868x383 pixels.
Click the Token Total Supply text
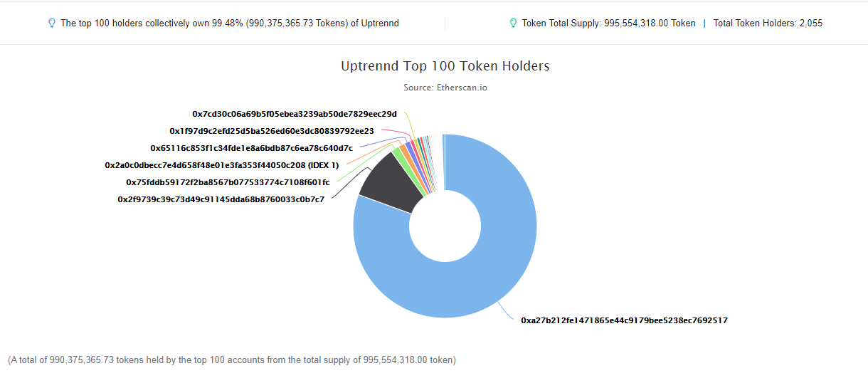(609, 23)
